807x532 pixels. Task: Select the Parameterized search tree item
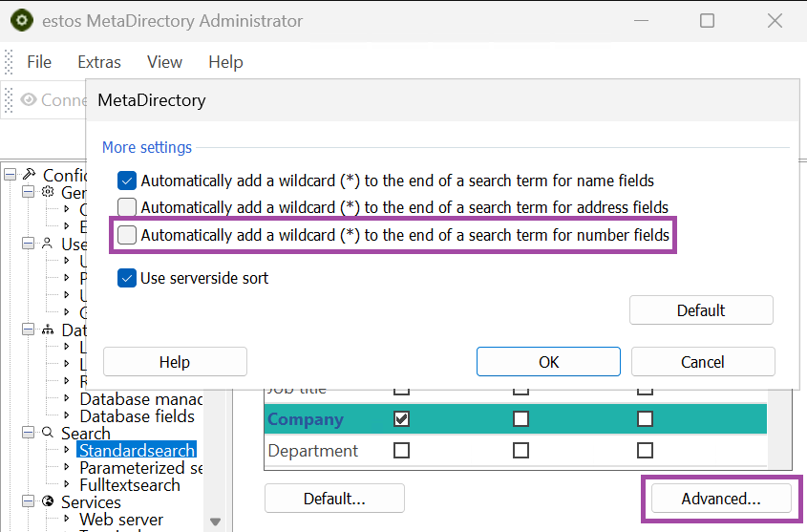coord(141,468)
